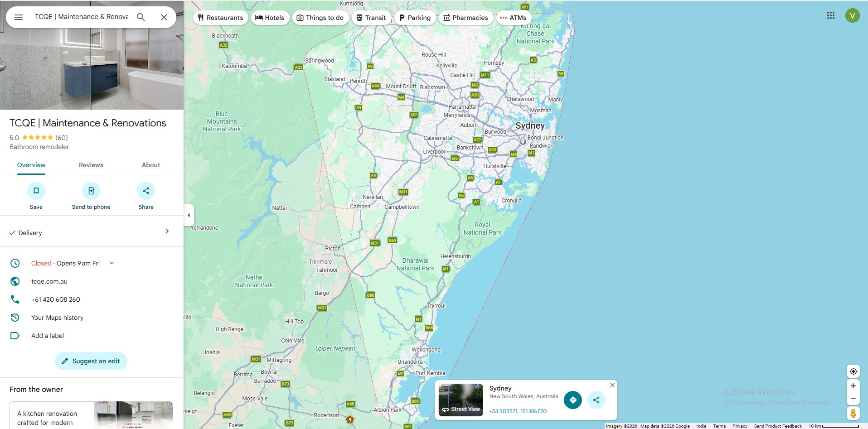The image size is (868, 429).
Task: Click the Send to phone icon
Action: coord(91,191)
